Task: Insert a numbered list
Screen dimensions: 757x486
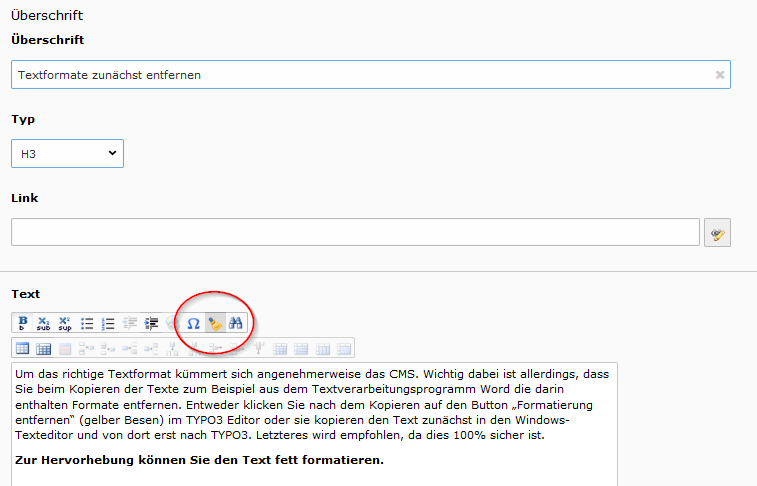Action: coord(108,323)
